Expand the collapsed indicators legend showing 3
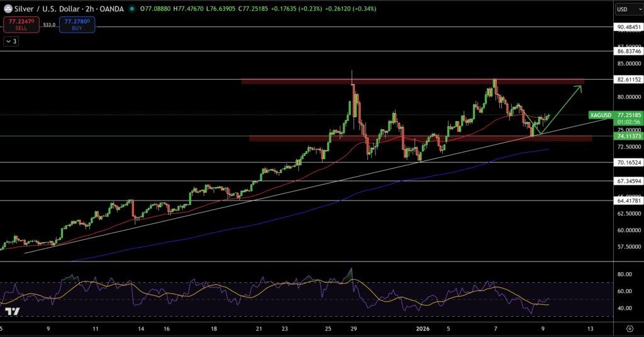Screen dimensions: 644x337 point(11,41)
